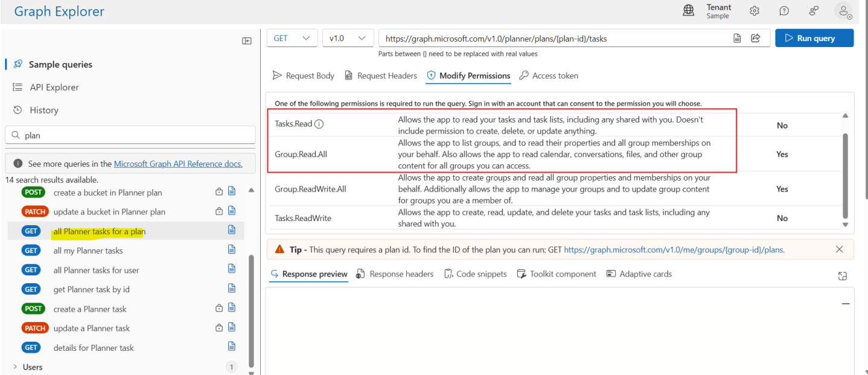This screenshot has height=375, width=868.
Task: Switch to the Request Body tab
Action: pos(303,75)
